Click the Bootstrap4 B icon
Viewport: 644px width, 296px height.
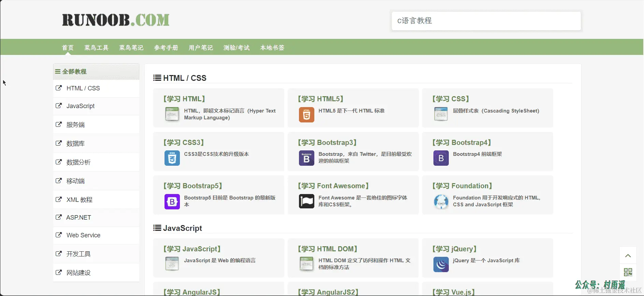tap(441, 158)
